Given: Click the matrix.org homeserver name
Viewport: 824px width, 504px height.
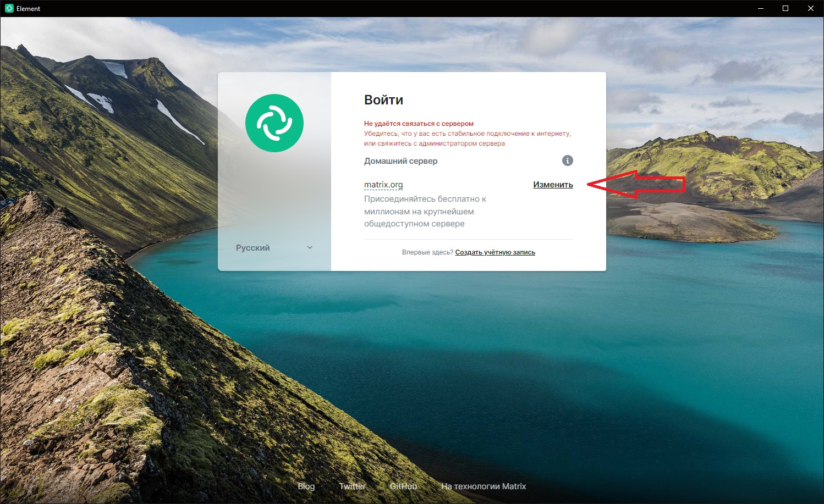Looking at the screenshot, I should (383, 185).
